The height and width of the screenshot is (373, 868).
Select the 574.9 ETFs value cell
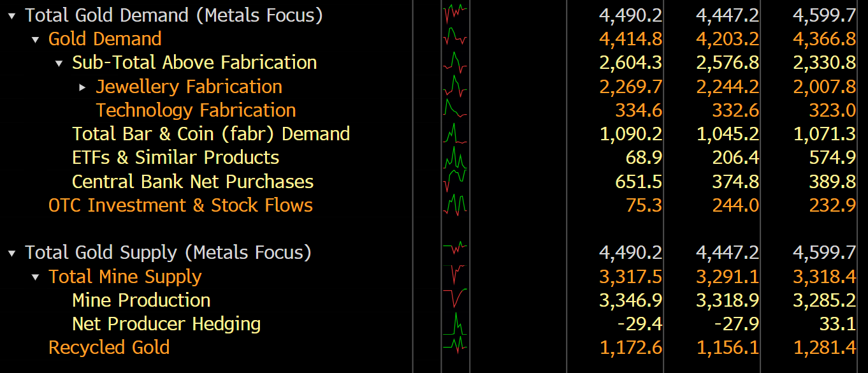(832, 157)
